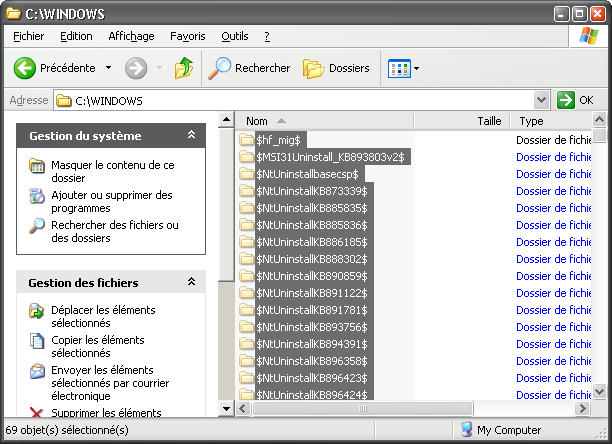Select the $NtUninstallKB896358$ folder

point(312,361)
